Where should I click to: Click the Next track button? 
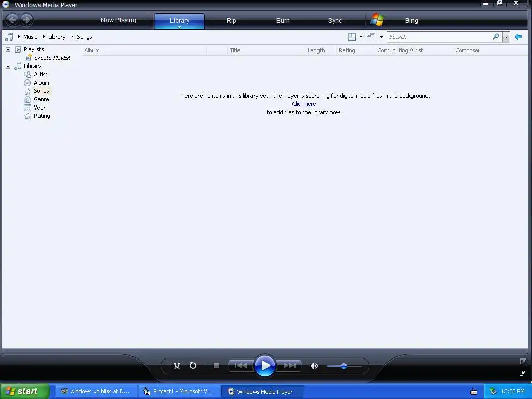click(x=289, y=365)
